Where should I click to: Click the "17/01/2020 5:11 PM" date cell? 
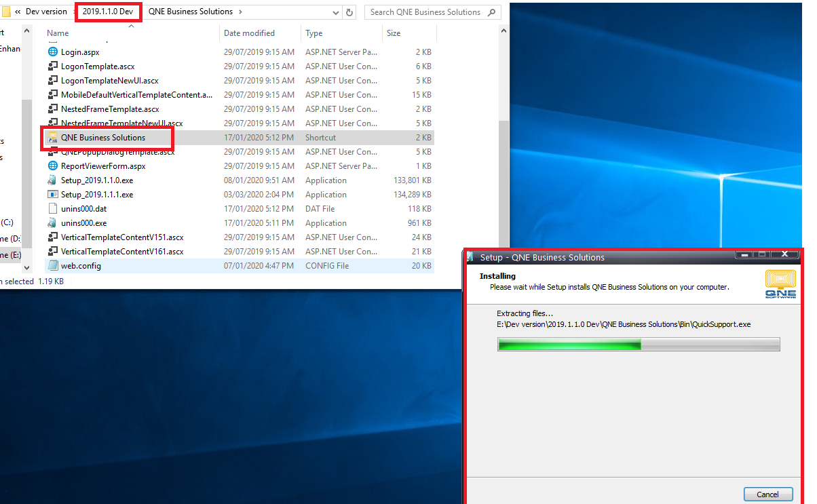pos(259,223)
